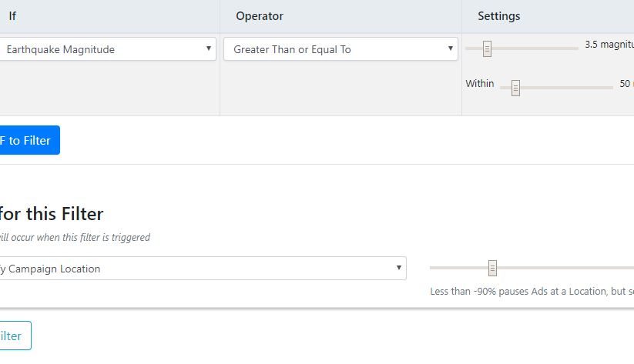This screenshot has width=634, height=364.
Task: Click the 'If' column header
Action: (12, 16)
